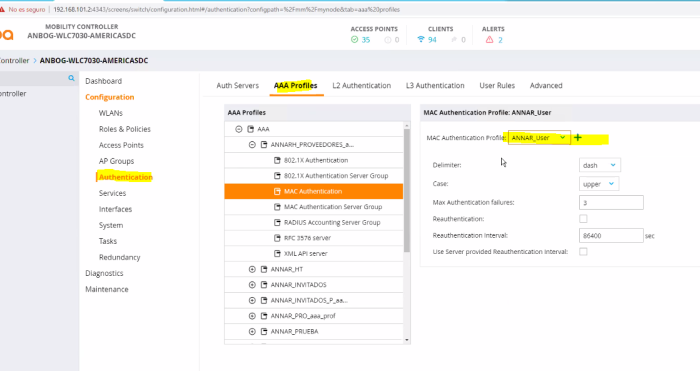Select Authentication menu item
Screen dimensions: 700x371
125,177
